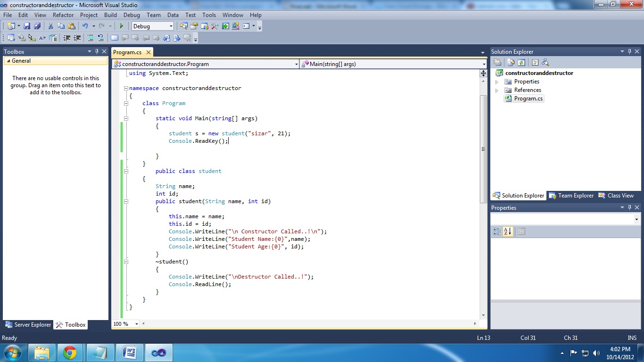This screenshot has width=644, height=362.
Task: Click the Paste clipboard icon
Action: (72, 26)
